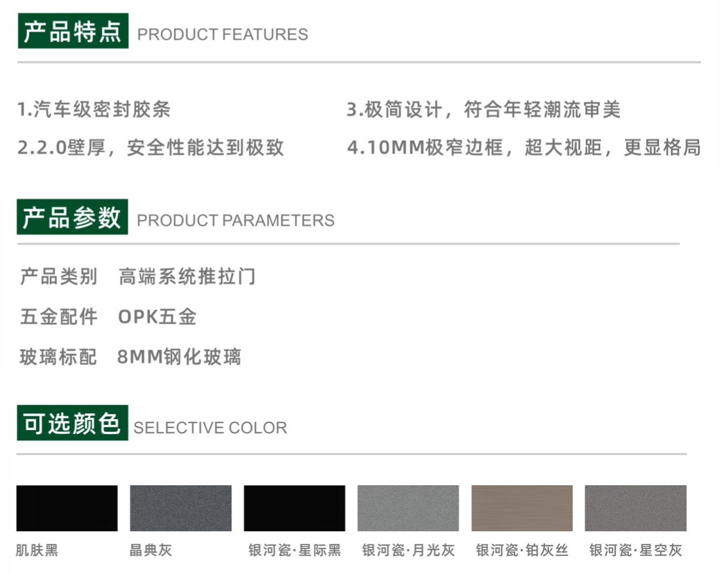The height and width of the screenshot is (575, 728).
Task: Click the PRODUCT FEATURES heading text
Action: click(223, 34)
